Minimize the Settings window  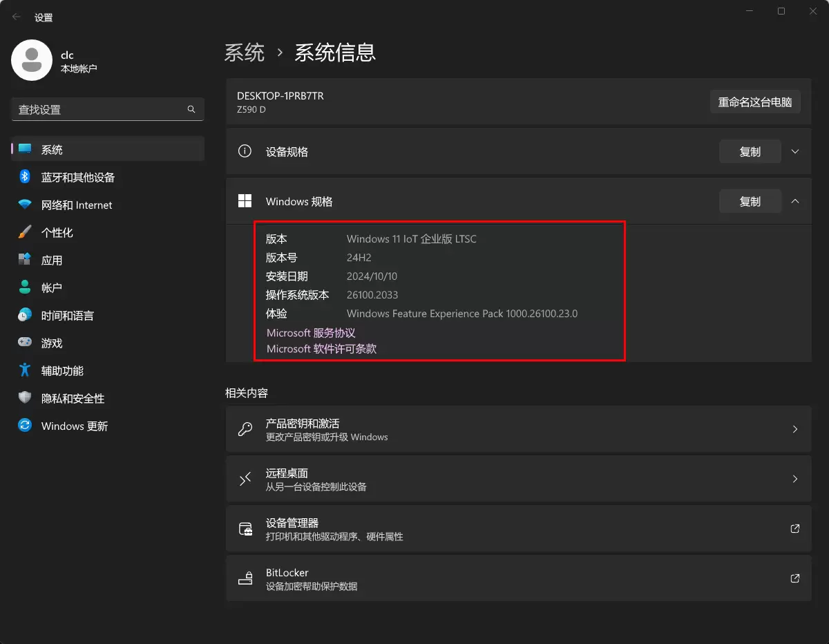point(750,11)
